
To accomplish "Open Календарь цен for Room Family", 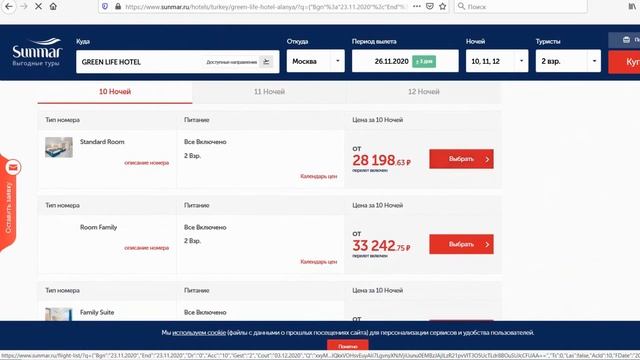I will (x=318, y=262).
